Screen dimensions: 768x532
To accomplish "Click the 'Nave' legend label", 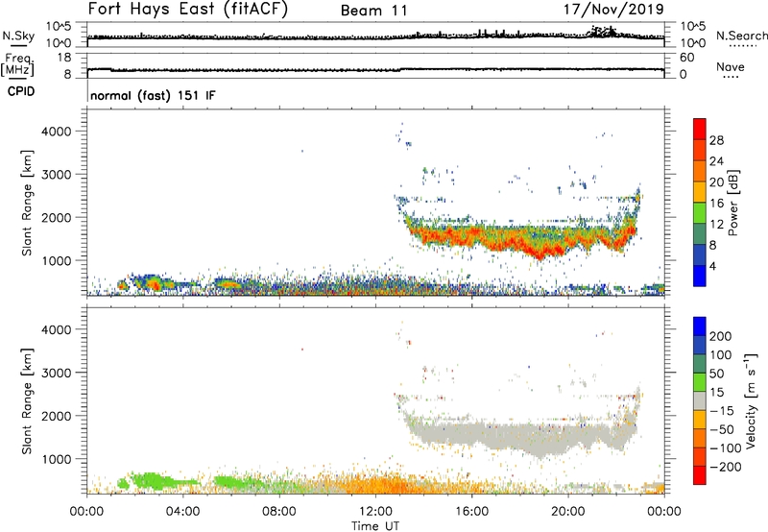I will pos(731,66).
